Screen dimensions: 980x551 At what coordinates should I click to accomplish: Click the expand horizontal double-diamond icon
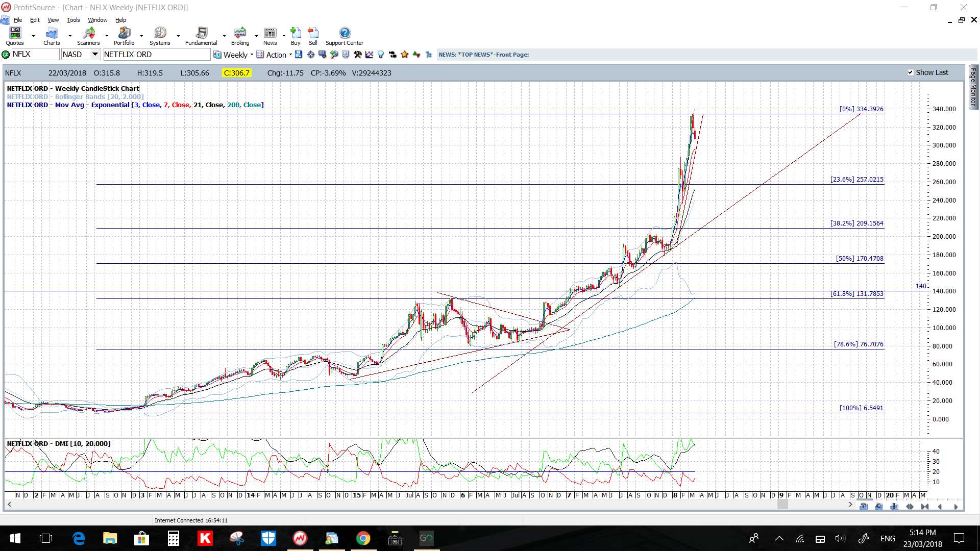pos(910,507)
